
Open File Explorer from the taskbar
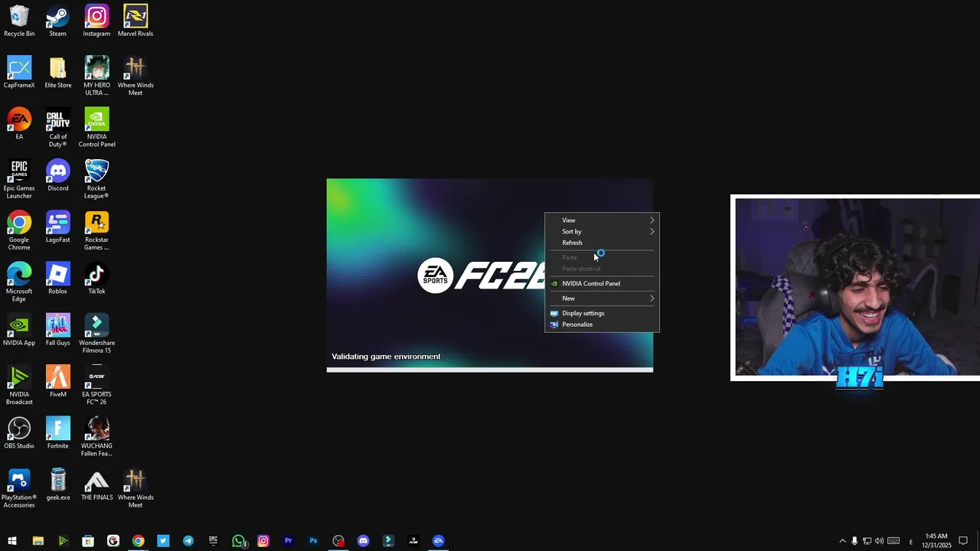[38, 541]
